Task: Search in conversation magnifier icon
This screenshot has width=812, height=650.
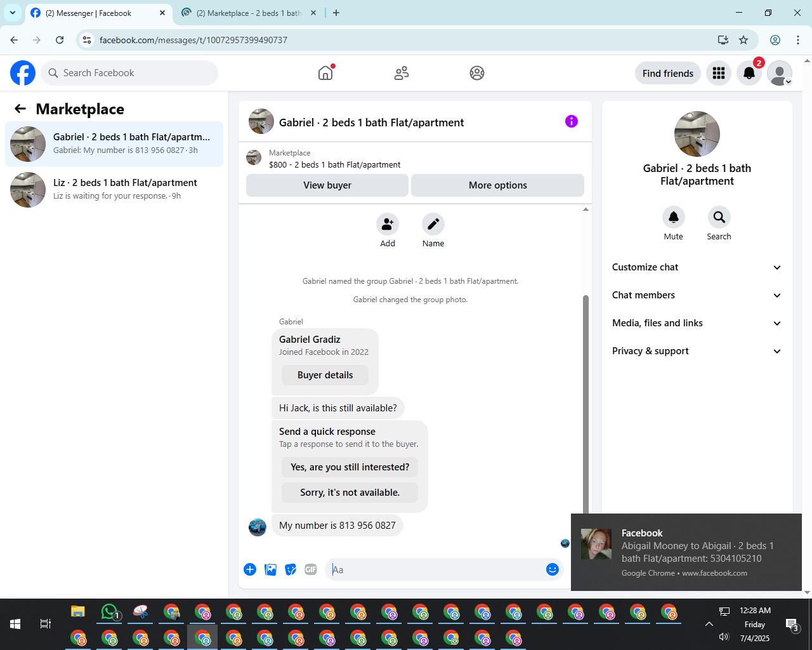Action: click(x=719, y=217)
